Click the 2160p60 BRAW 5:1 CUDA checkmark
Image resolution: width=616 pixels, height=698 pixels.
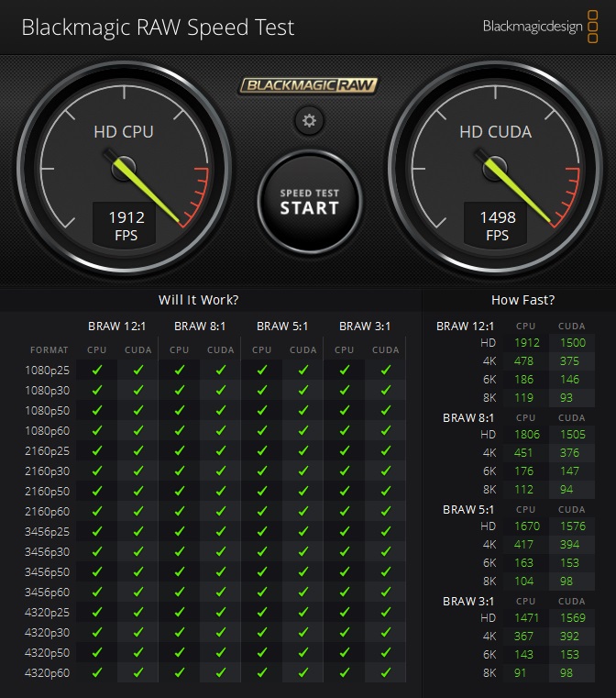coord(303,511)
